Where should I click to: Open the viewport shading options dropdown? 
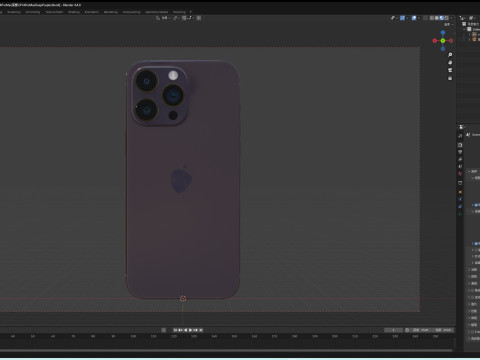point(451,18)
